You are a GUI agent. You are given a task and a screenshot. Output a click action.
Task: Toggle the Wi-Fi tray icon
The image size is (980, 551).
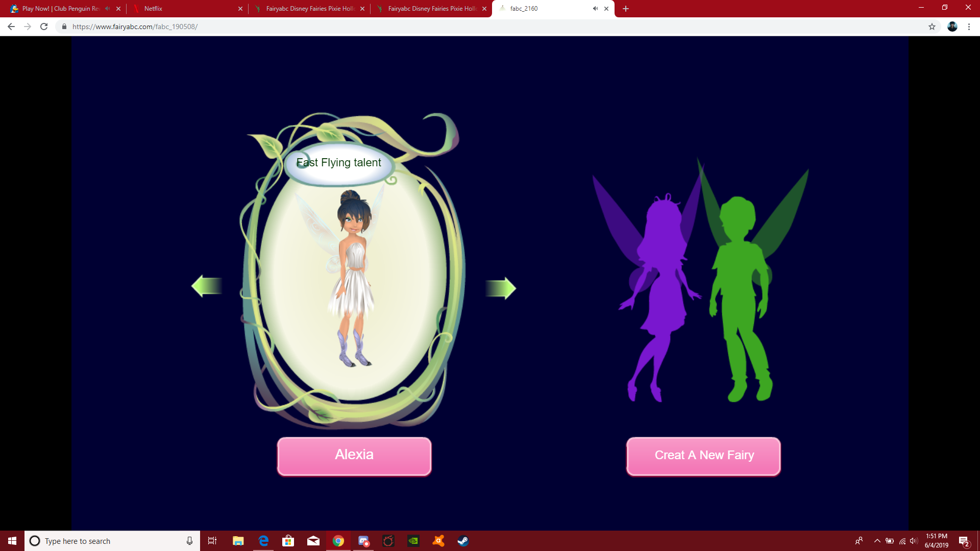coord(902,541)
